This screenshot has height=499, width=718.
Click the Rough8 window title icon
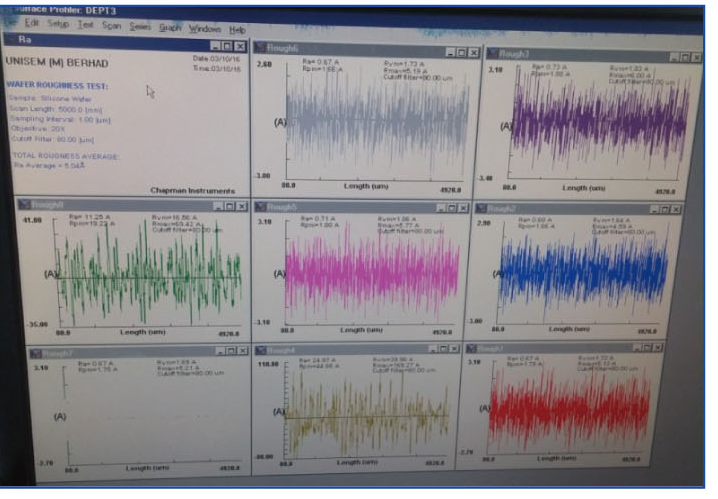24,204
